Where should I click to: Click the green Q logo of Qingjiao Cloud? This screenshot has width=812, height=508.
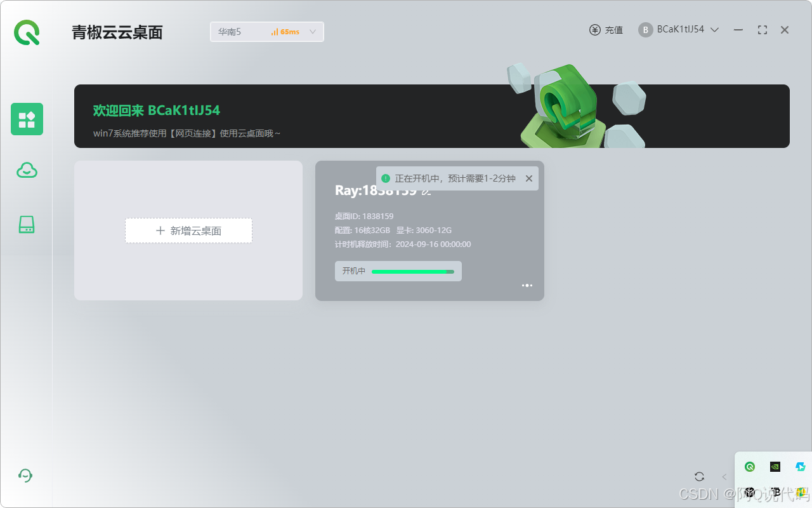pos(27,32)
